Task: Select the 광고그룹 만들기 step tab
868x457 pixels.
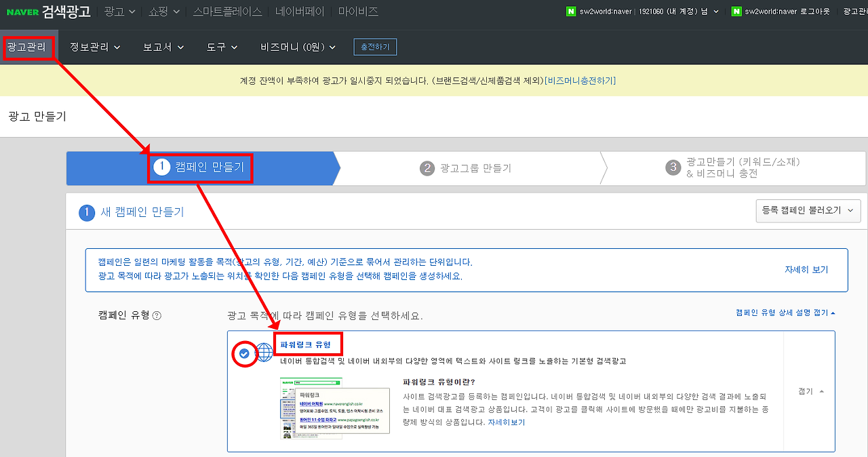Action: (x=466, y=168)
